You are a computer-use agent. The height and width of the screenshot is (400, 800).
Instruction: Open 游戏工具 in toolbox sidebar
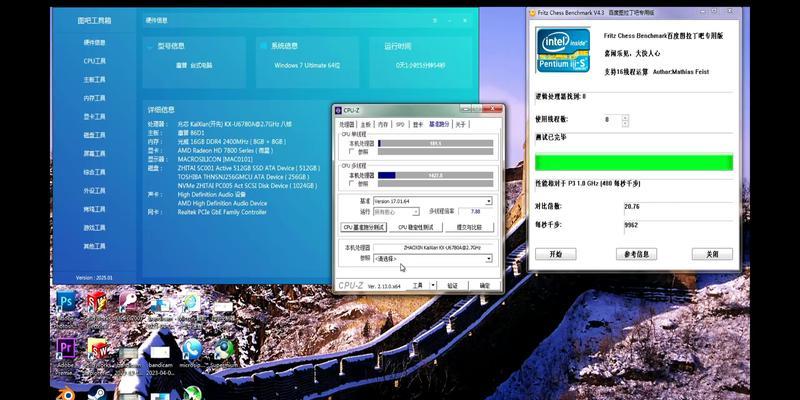pyautogui.click(x=94, y=228)
